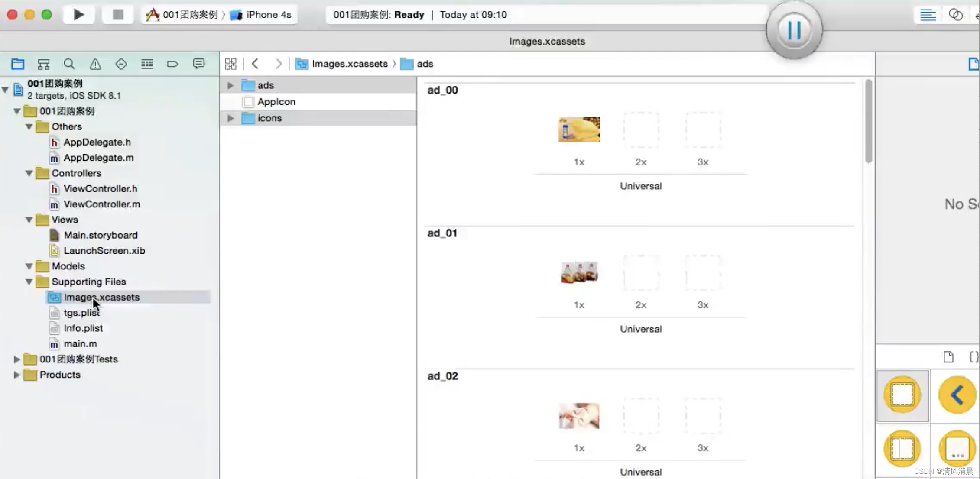Viewport: 980px width, 479px height.
Task: Expand the Products group
Action: [x=16, y=375]
